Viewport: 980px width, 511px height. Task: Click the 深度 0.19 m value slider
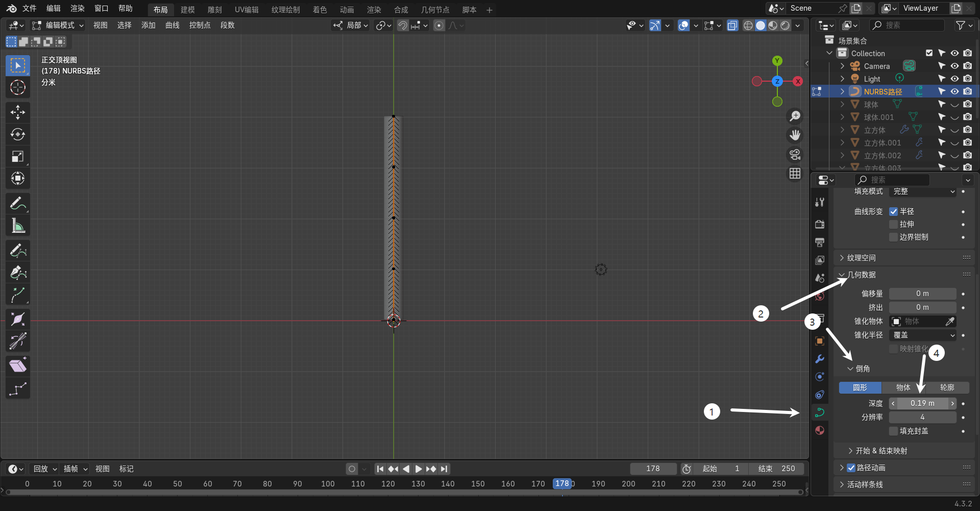pos(922,403)
